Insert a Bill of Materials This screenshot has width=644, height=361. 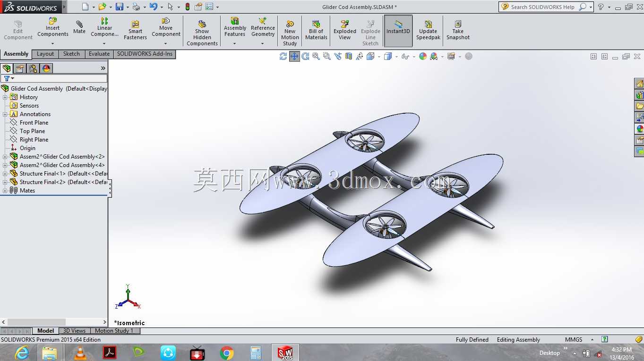tap(316, 30)
